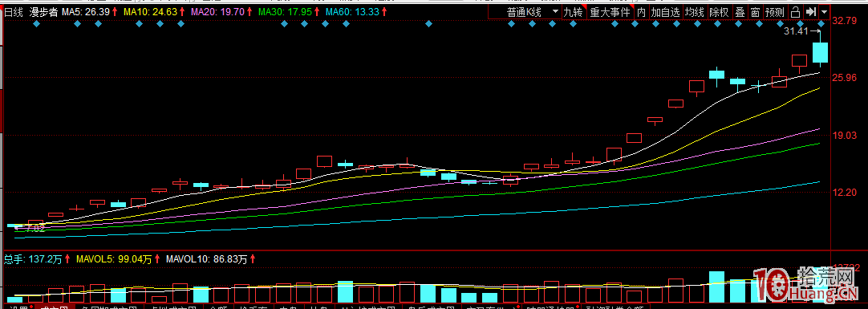Click the diamond marker directly below 九转
This screenshot has width=868, height=309.
click(x=574, y=24)
